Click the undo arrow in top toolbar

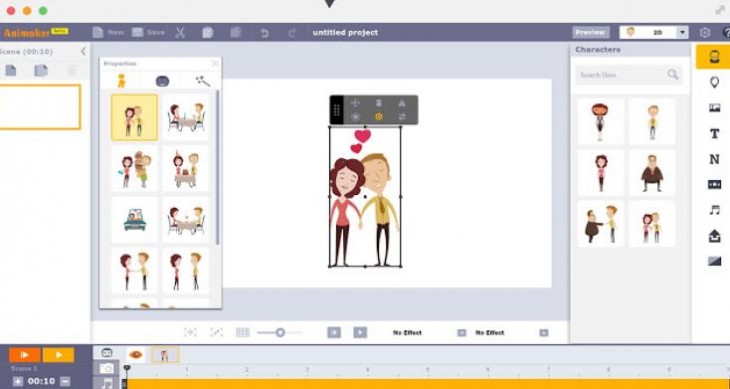(x=264, y=33)
